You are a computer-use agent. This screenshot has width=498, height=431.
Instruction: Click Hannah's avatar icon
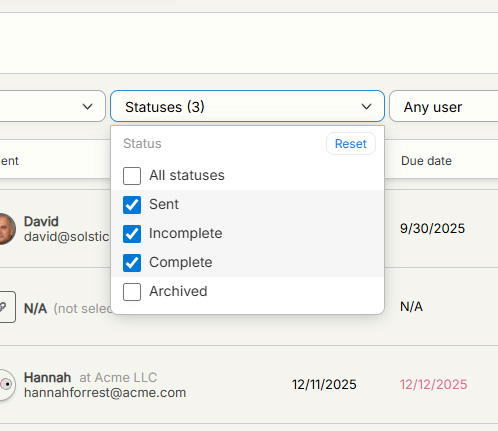(x=7, y=384)
